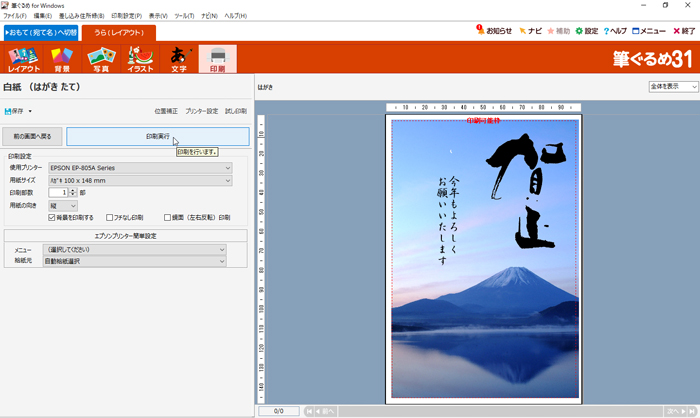Open the 文字 text tool
The width and height of the screenshot is (700, 418).
179,59
